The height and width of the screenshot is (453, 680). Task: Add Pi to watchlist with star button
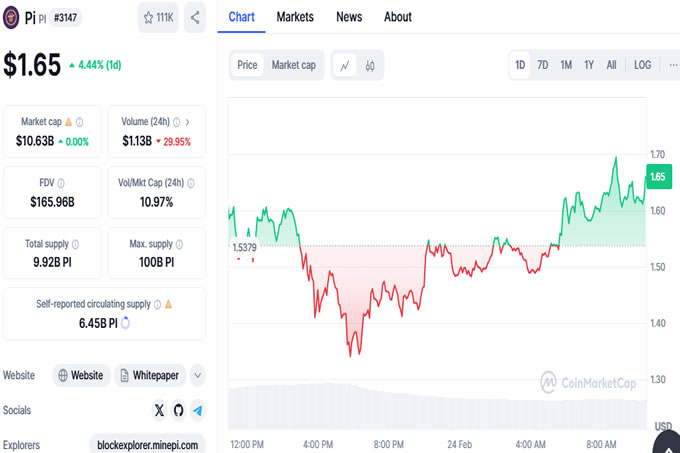coord(158,17)
